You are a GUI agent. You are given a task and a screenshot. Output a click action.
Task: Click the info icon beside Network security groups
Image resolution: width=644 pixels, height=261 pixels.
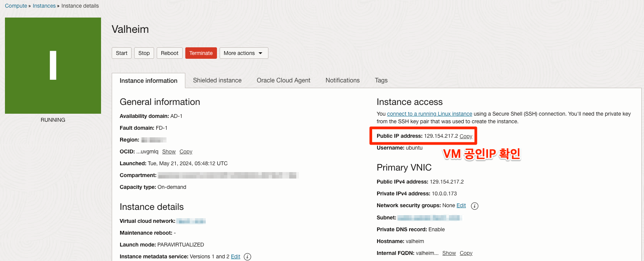tap(475, 206)
